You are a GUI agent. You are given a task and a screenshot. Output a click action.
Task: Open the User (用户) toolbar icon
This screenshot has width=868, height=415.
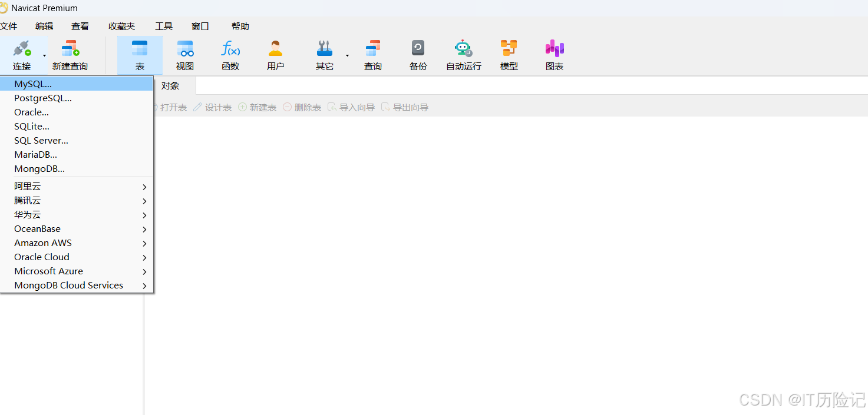click(x=275, y=48)
